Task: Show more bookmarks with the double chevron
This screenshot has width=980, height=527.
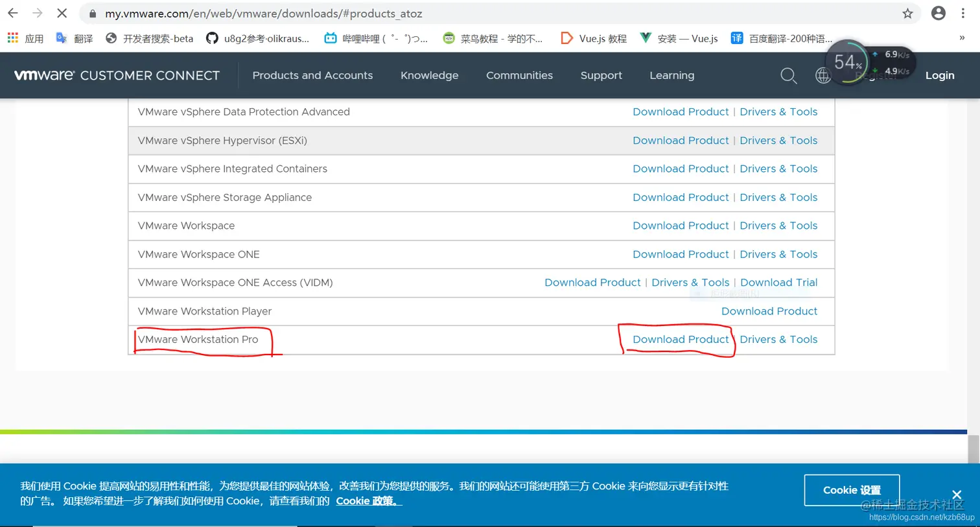Action: pos(962,38)
